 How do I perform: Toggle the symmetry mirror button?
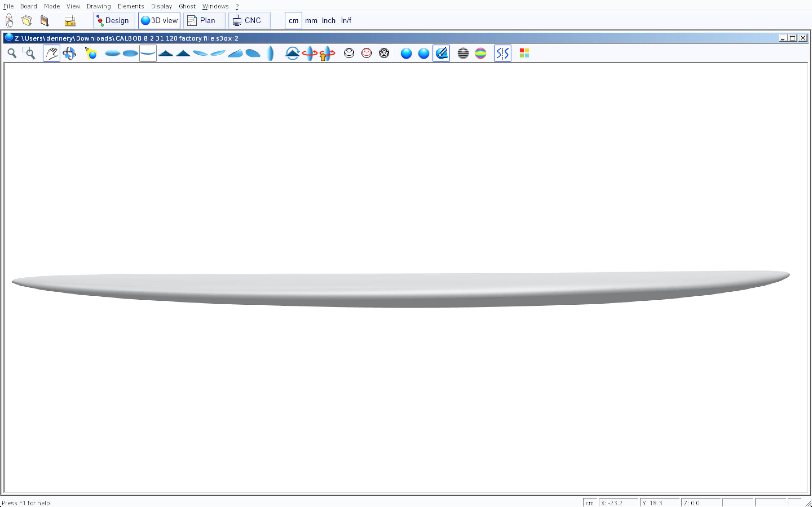pos(502,53)
